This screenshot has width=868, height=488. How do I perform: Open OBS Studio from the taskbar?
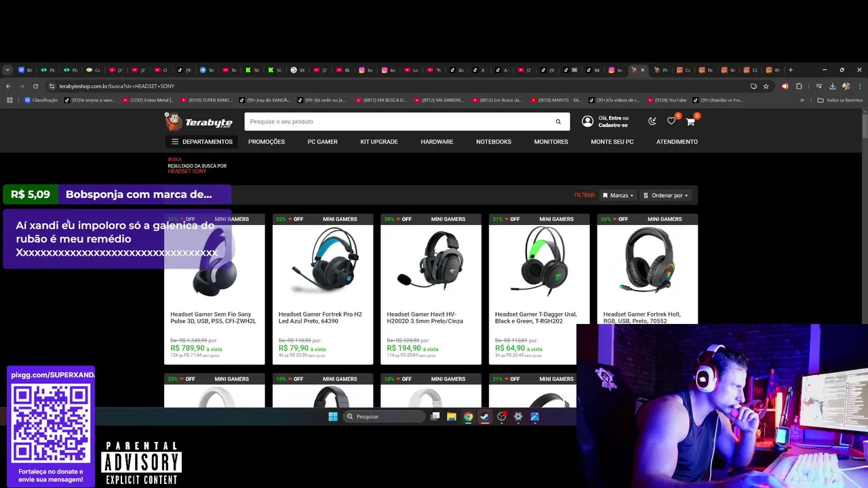pos(502,416)
